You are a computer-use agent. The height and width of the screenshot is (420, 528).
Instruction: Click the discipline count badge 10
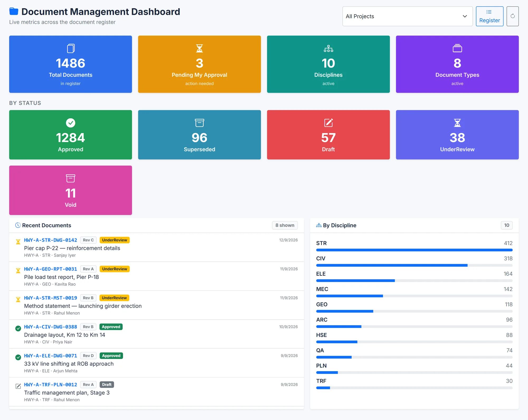[506, 225]
